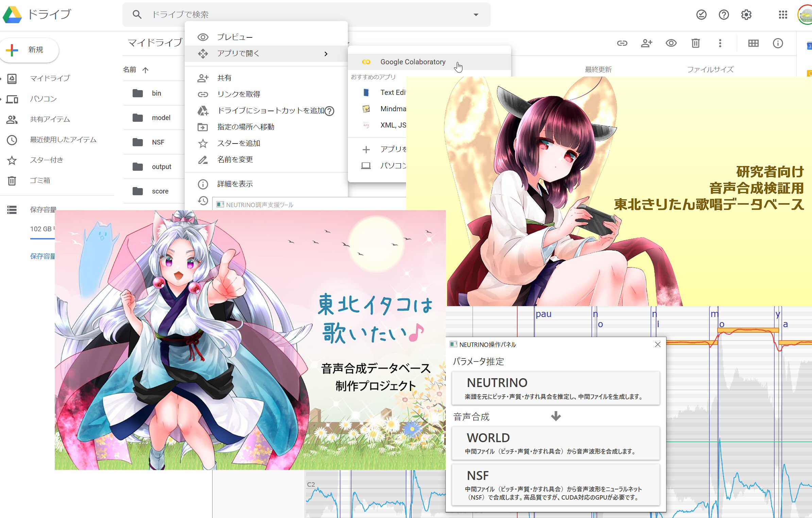Screen dimensions: 812x518
Task: Open with Text Editor app
Action: tap(377, 93)
